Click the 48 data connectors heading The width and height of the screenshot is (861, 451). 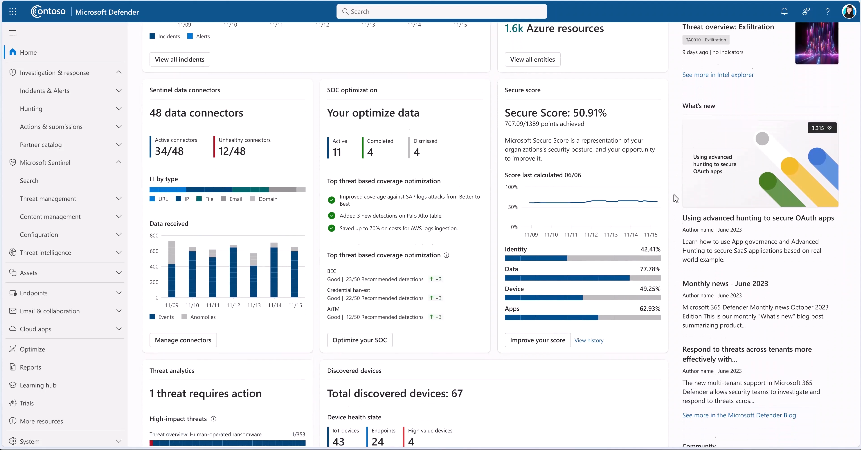pyautogui.click(x=197, y=113)
